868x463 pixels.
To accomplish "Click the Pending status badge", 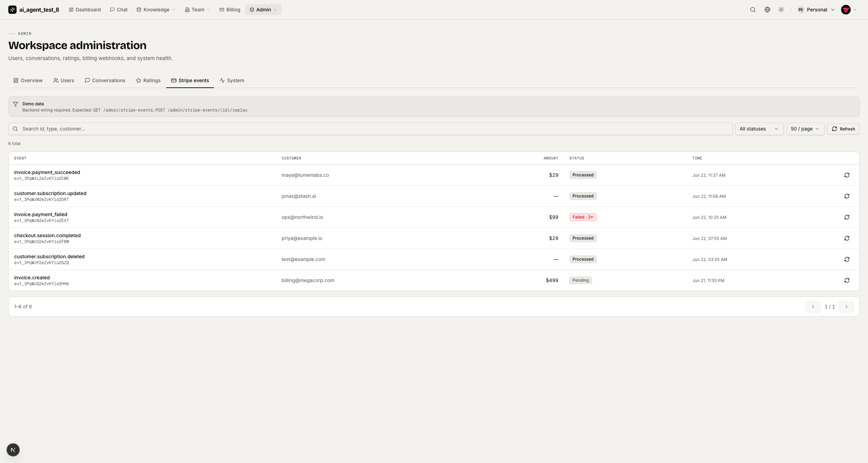I will (x=581, y=280).
